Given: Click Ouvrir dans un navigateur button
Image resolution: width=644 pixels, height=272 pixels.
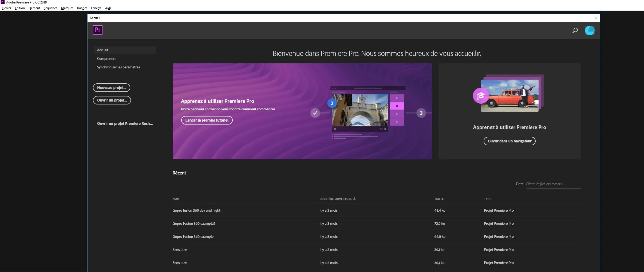Looking at the screenshot, I should (509, 141).
